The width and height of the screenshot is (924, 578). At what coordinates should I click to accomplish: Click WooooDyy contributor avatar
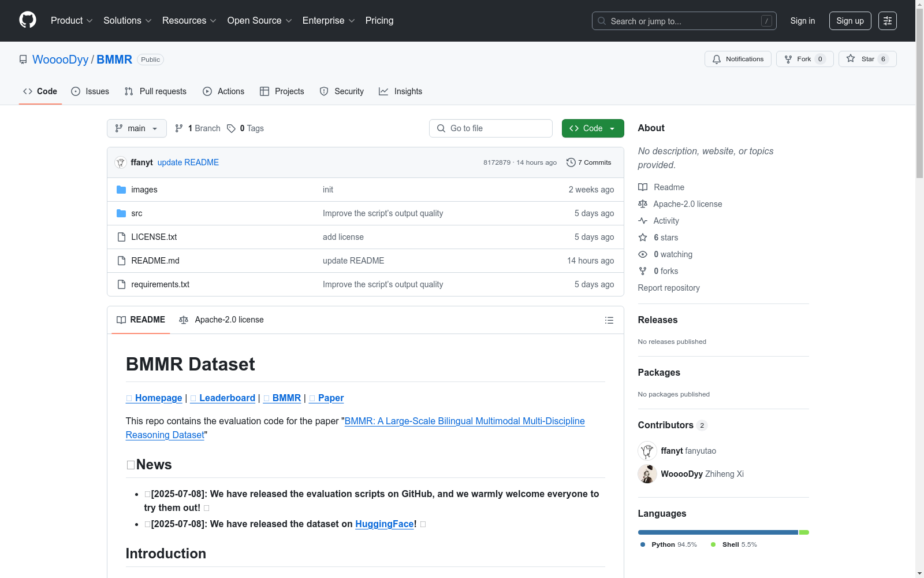pos(647,474)
